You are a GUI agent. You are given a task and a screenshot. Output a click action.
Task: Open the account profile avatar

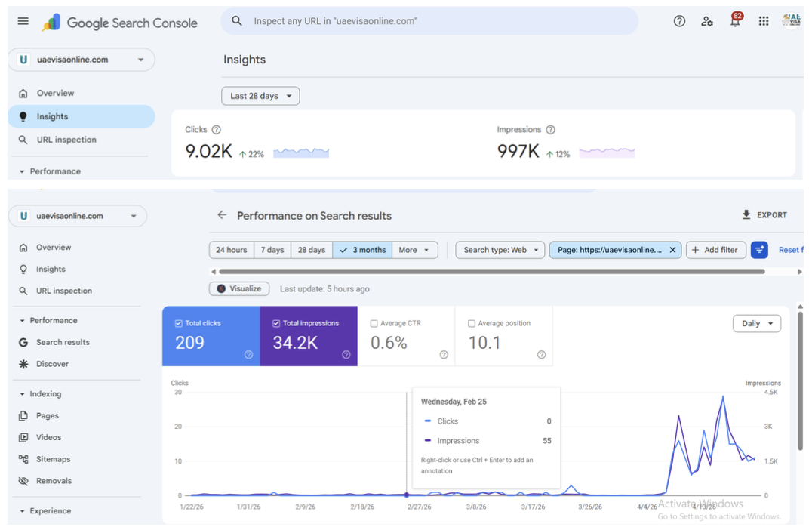pos(792,20)
